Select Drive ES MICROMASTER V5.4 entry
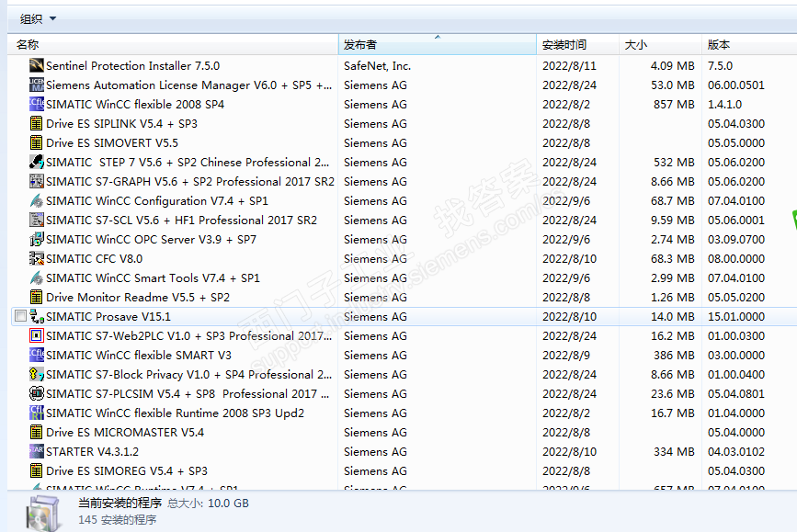 (x=124, y=433)
